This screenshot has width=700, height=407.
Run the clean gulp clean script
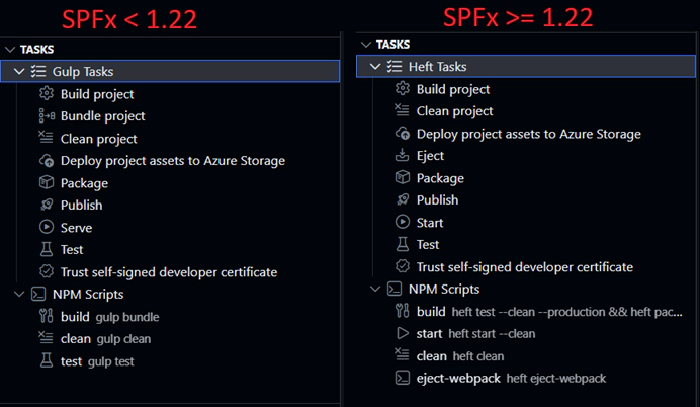(x=106, y=339)
